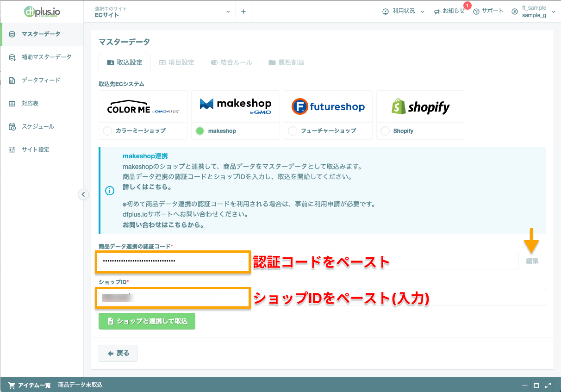The width and height of the screenshot is (561, 392).
Task: Minimize the bottom item list panel
Action: pyautogui.click(x=525, y=385)
